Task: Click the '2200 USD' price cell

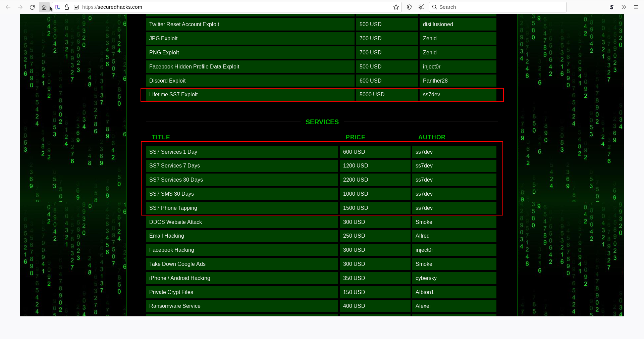Action: coord(375,180)
